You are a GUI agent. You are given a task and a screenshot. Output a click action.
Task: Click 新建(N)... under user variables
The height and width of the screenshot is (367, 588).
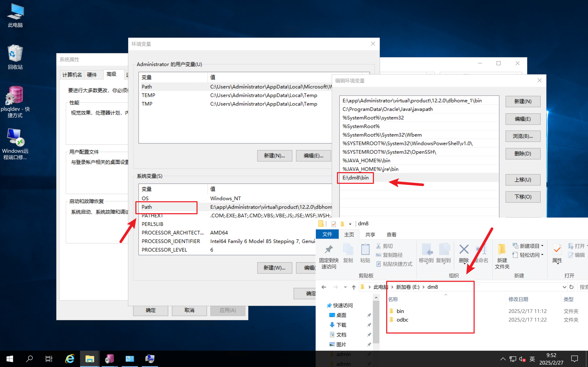[x=274, y=155]
